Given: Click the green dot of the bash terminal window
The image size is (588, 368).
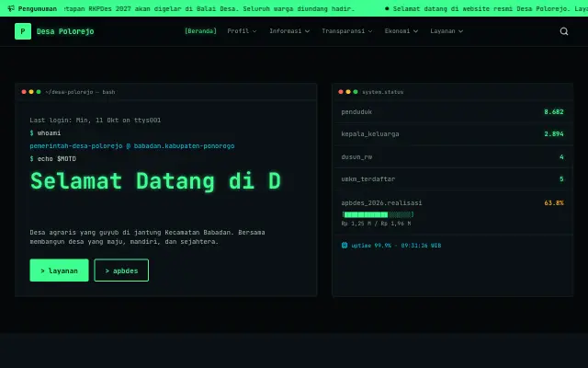Looking at the screenshot, I should pyautogui.click(x=39, y=92).
